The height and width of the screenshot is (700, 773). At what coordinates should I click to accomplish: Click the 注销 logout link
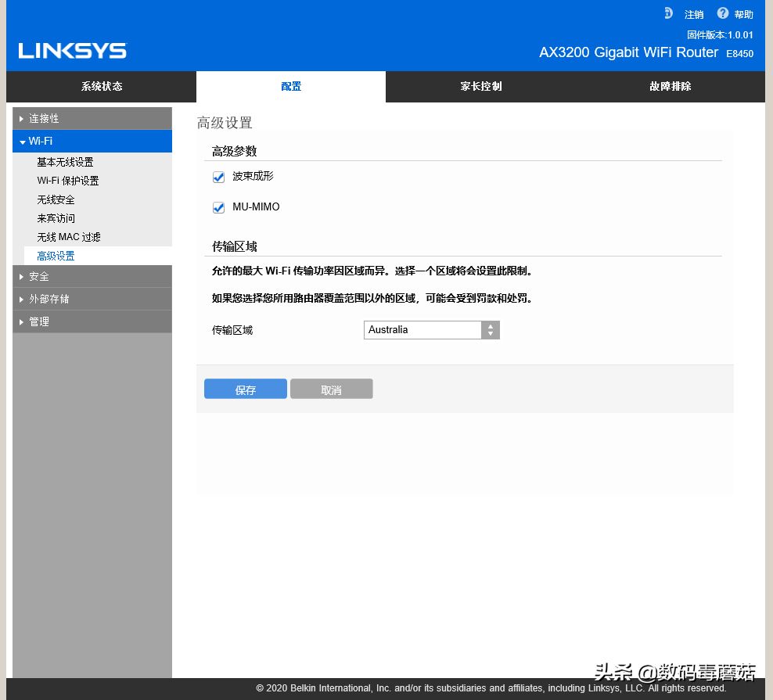[694, 14]
